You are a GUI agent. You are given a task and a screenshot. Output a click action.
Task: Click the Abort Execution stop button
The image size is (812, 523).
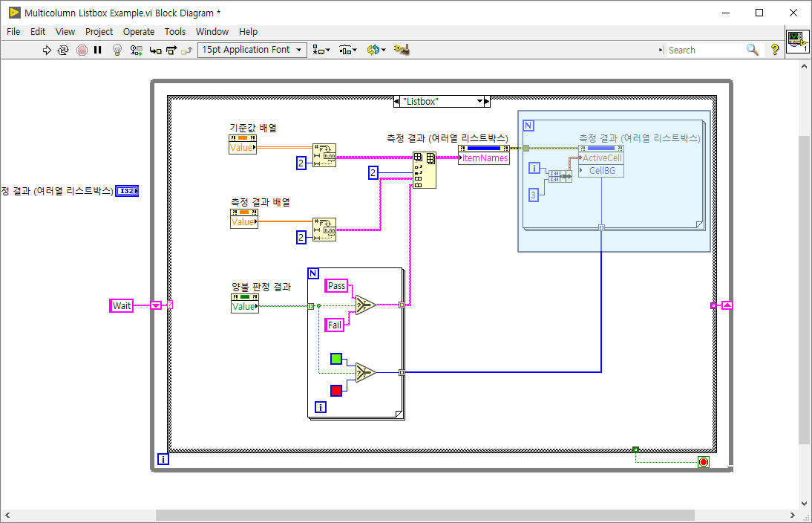[82, 50]
